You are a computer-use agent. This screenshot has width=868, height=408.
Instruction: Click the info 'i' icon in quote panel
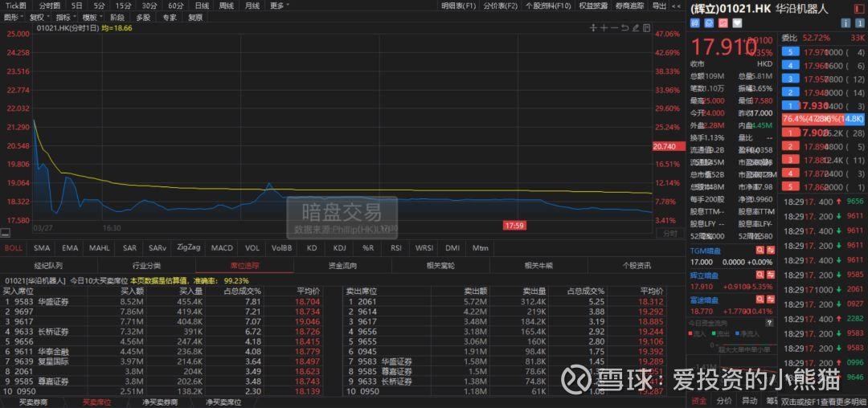[845, 23]
